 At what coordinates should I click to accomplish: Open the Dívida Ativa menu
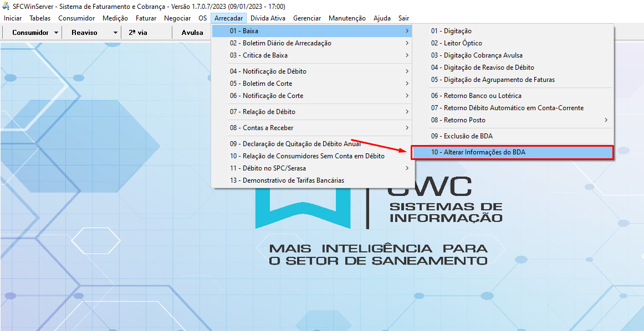click(x=268, y=18)
